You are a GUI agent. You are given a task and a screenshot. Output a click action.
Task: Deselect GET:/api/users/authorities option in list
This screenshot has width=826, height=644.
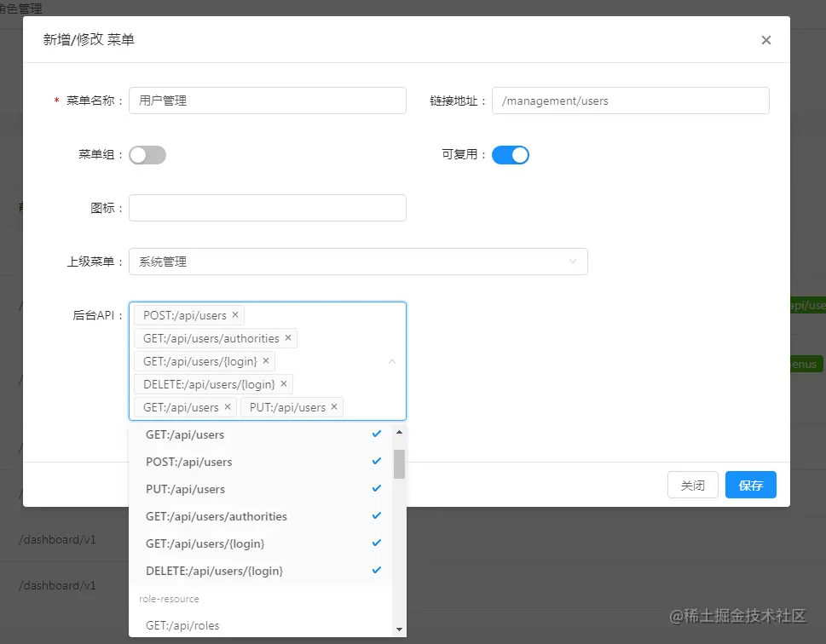tap(261, 516)
